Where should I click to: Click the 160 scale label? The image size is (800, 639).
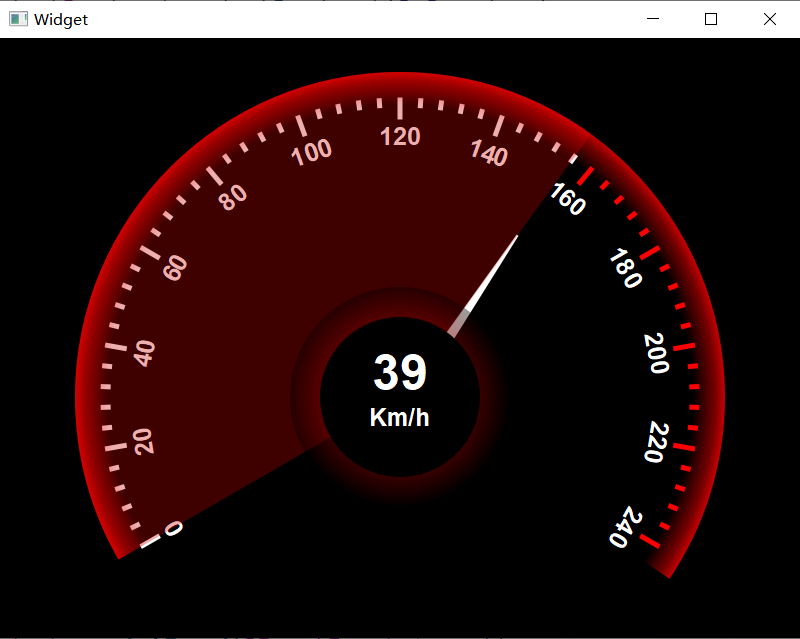tap(568, 199)
